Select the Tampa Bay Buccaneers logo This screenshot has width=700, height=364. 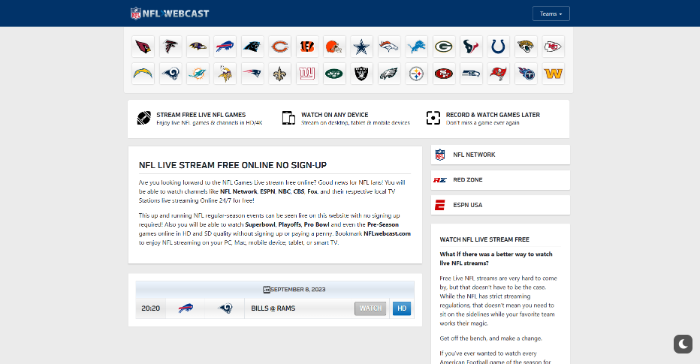(498, 74)
